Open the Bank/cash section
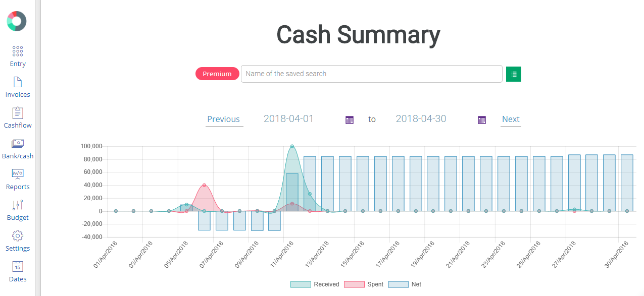Image resolution: width=644 pixels, height=296 pixels. (17, 148)
